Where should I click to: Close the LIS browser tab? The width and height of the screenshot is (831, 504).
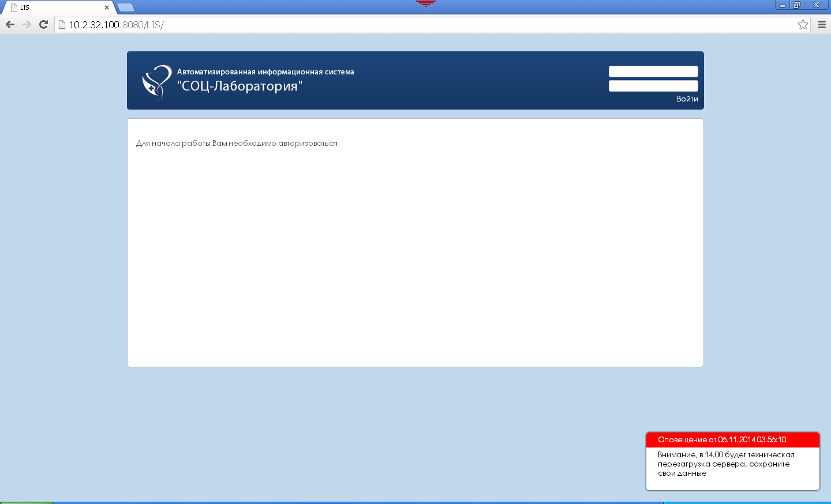tap(107, 7)
